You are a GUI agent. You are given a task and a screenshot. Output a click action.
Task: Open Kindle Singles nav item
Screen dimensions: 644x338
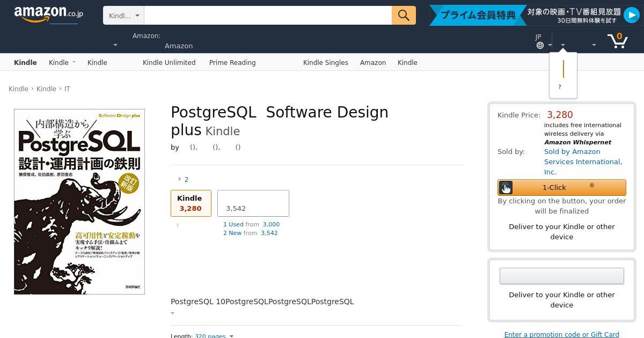coord(326,62)
